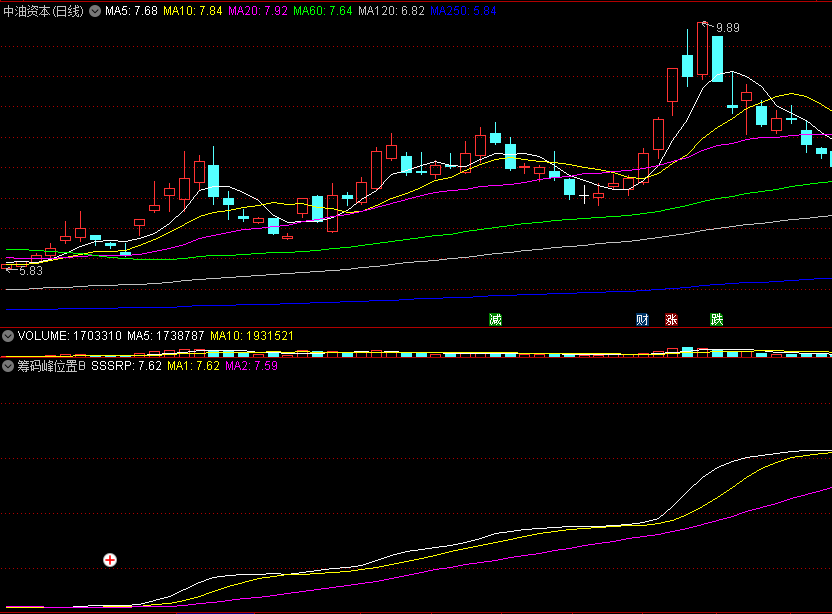Click the red plus marker in the indicator panel
Viewport: 832px width, 614px height.
pos(110,560)
